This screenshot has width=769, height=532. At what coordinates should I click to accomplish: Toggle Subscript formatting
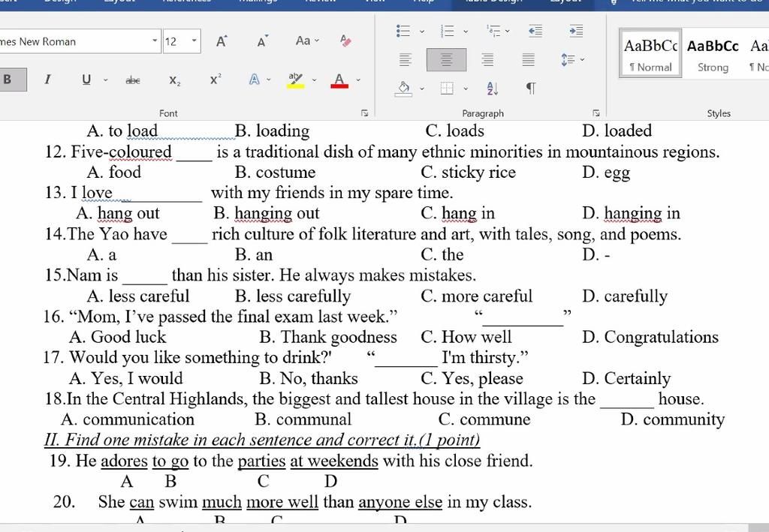(x=174, y=80)
